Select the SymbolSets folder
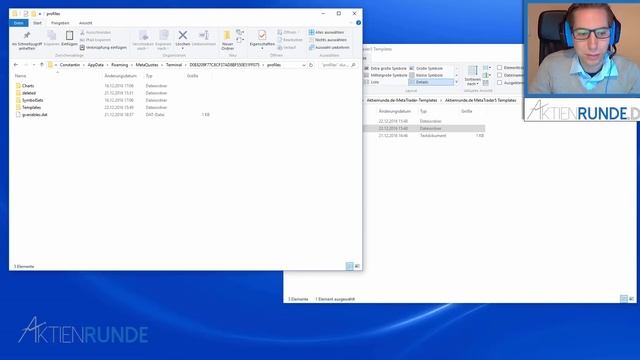This screenshot has height=360, width=640. click(x=33, y=100)
